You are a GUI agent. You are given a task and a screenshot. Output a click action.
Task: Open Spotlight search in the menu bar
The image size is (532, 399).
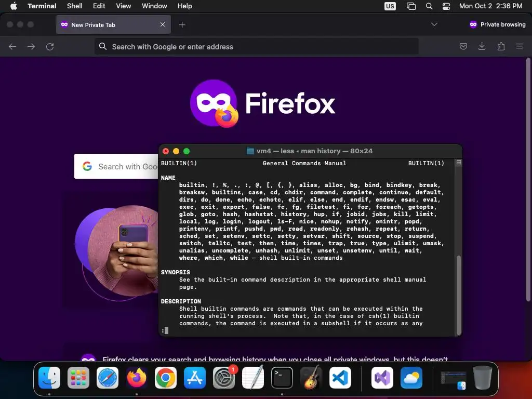click(x=429, y=6)
